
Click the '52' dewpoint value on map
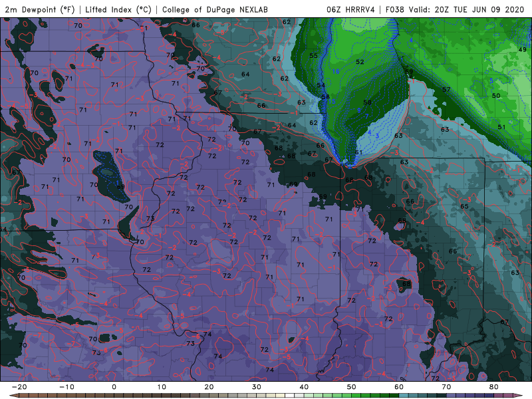click(360, 62)
